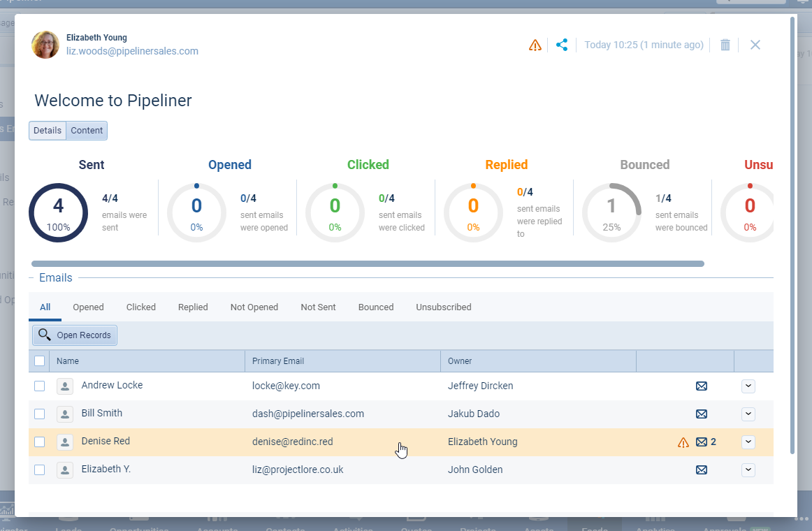812x531 pixels.
Task: Check the Elizabeth Y. row checkbox
Action: click(39, 470)
